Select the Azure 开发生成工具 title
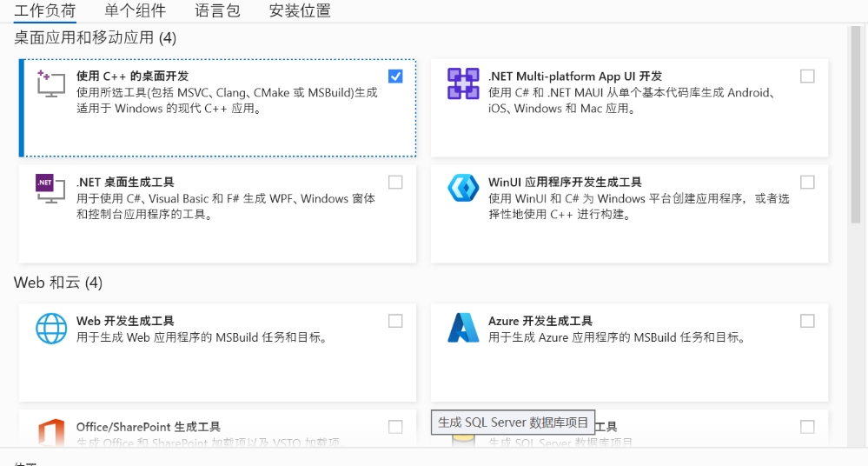Image resolution: width=868 pixels, height=466 pixels. click(x=540, y=321)
